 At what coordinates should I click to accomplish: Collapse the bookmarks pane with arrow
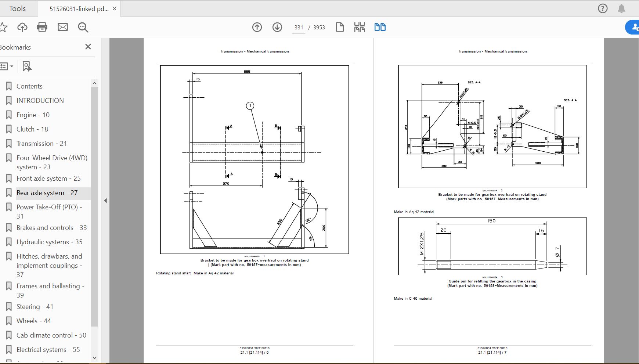coord(105,201)
